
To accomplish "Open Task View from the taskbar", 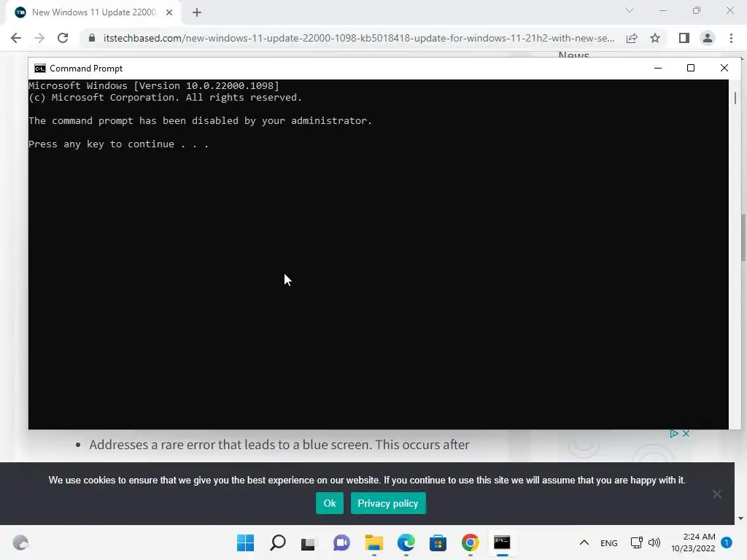I will (x=309, y=542).
